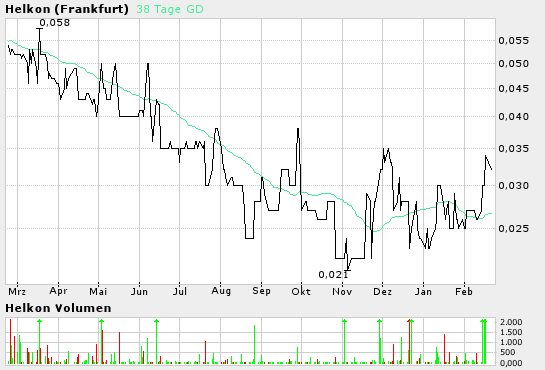Image resolution: width=545 pixels, height=370 pixels.
Task: Click the 0,058 peak price label
Action: tap(55, 23)
